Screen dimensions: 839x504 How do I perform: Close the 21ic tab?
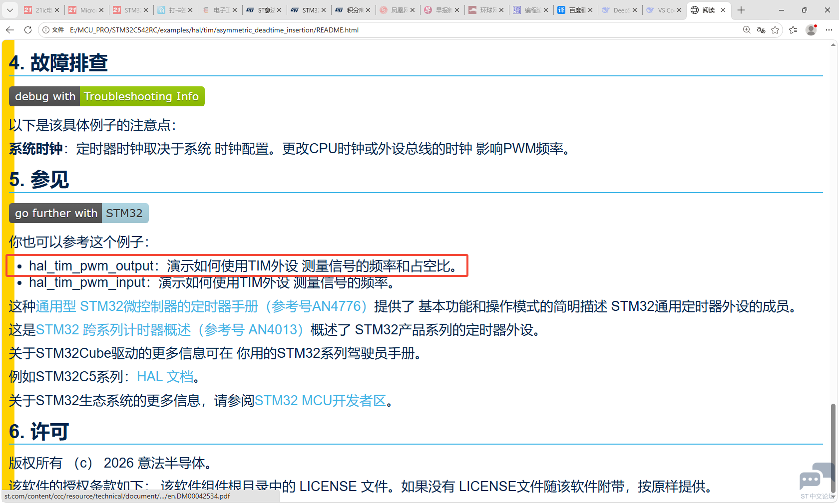57,10
